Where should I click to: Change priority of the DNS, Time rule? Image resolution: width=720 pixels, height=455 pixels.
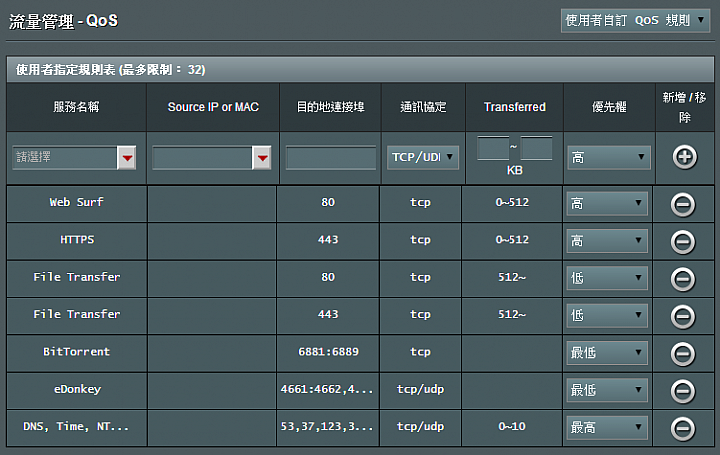click(607, 427)
